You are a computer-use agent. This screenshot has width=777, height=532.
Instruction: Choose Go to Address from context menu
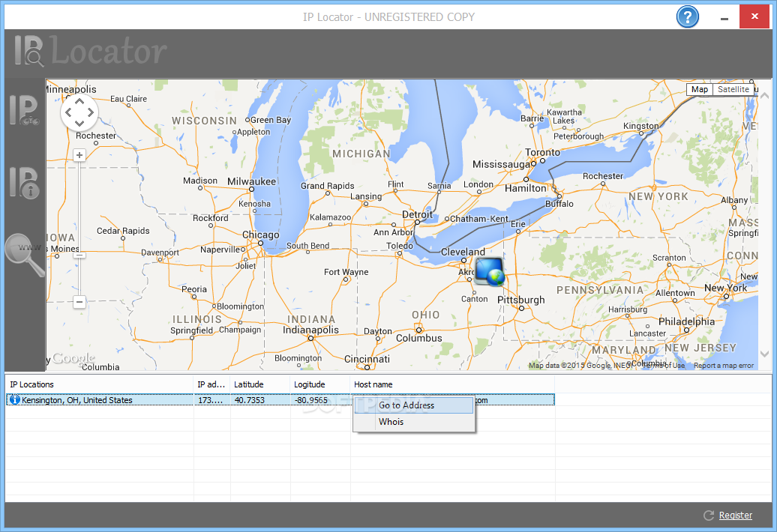[414, 405]
